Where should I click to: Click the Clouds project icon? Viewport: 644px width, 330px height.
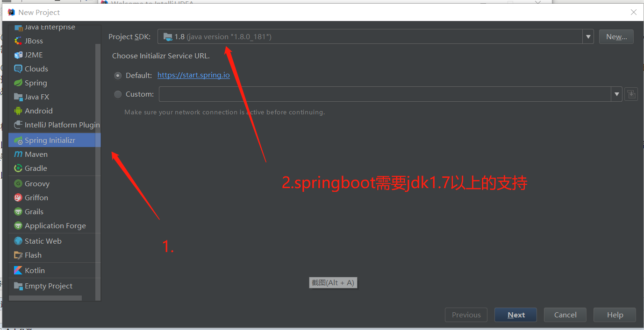pyautogui.click(x=18, y=69)
